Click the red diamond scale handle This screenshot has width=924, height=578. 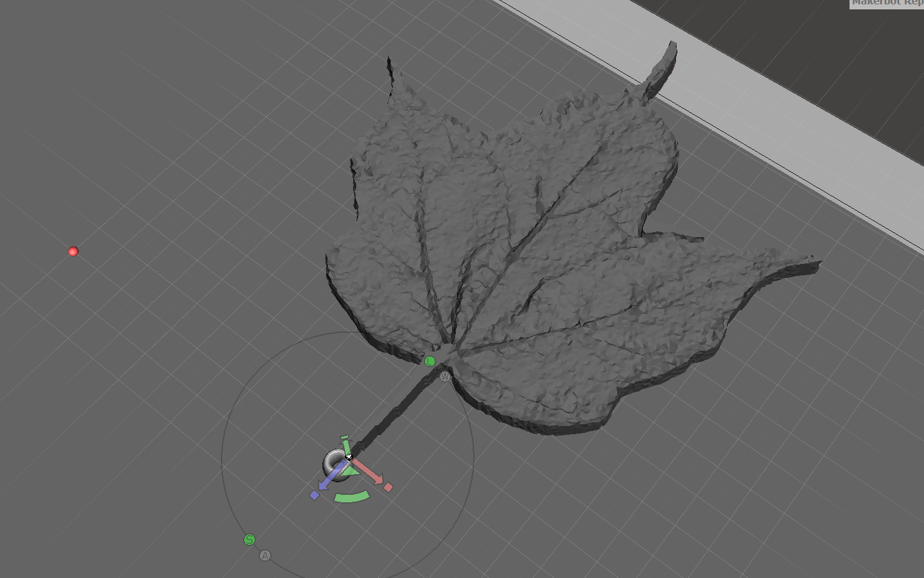tap(388, 487)
